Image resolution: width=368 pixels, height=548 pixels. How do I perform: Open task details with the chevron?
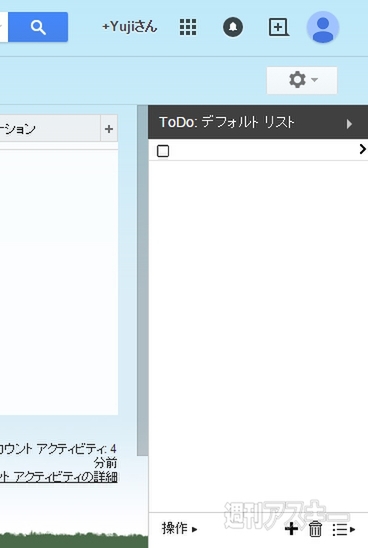coord(362,149)
